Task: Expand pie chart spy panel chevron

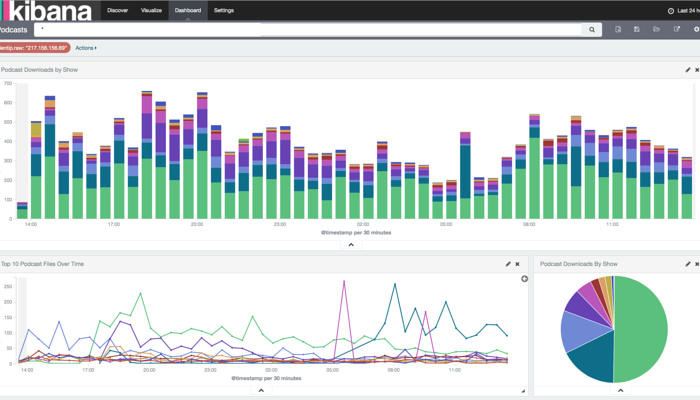Action: click(621, 390)
